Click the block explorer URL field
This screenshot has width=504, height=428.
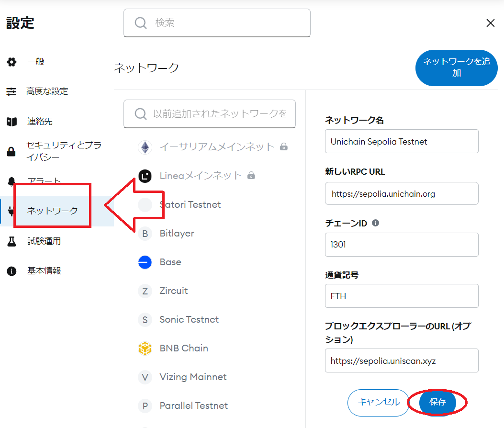[402, 360]
